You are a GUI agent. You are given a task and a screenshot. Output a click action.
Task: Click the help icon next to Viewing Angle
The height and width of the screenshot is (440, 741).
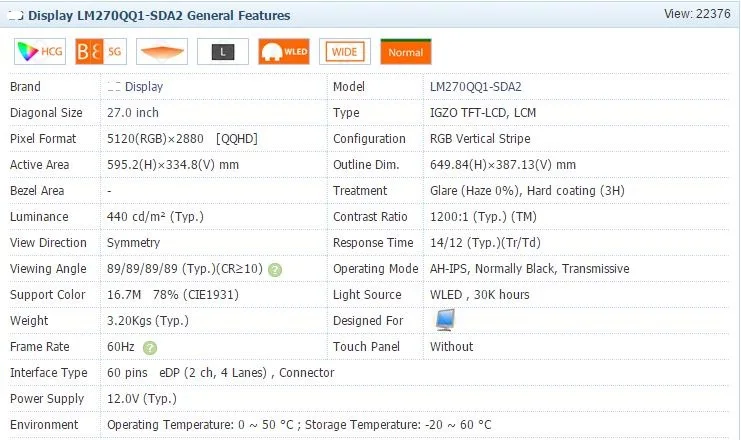(275, 269)
